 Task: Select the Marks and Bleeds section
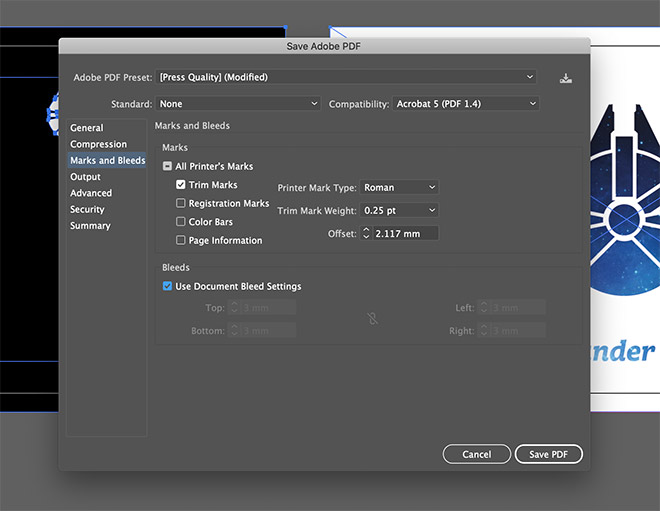point(106,160)
